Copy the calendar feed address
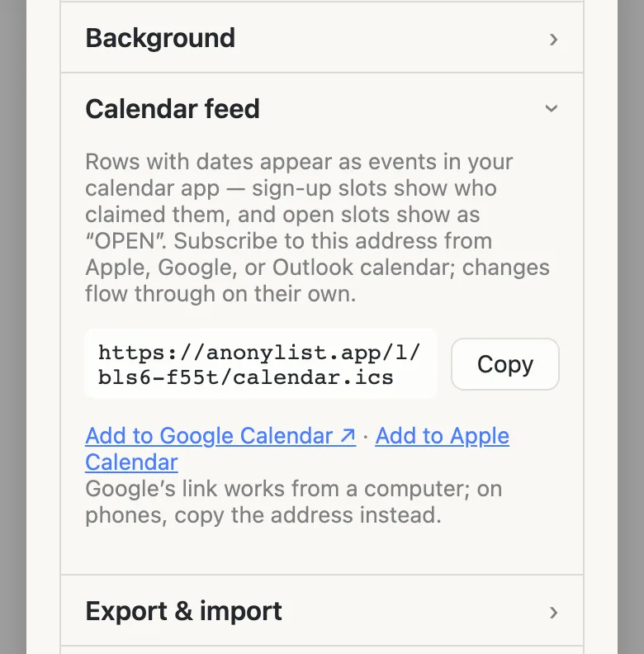 (505, 364)
